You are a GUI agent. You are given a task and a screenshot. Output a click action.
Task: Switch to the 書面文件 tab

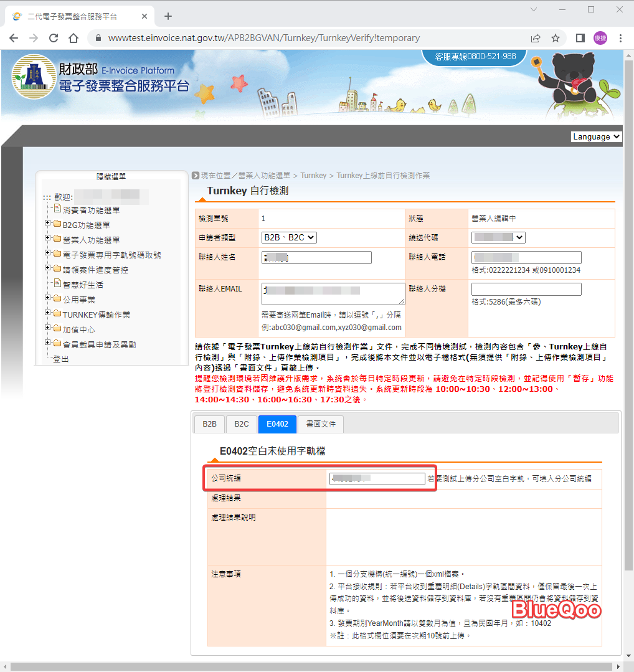[x=320, y=424]
